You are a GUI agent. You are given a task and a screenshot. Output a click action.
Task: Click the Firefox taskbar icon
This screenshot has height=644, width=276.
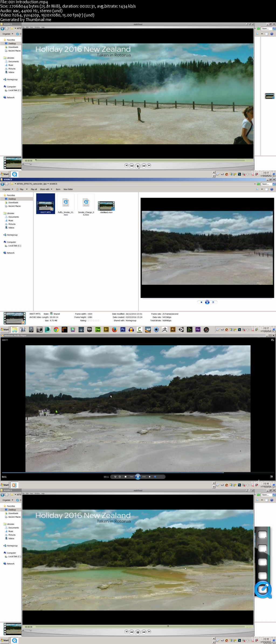115,329
